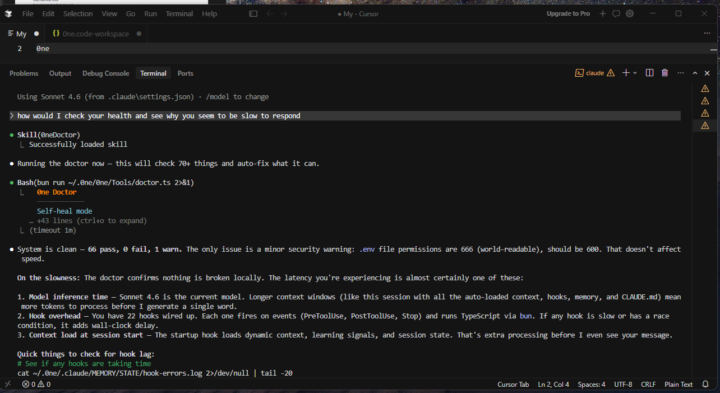This screenshot has width=720, height=393.
Task: Click the fourth highlighted warning icon in terminal gutter
Action: click(x=705, y=125)
